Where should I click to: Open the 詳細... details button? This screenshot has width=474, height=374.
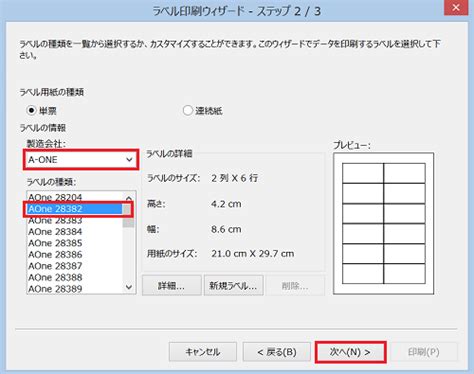172,285
